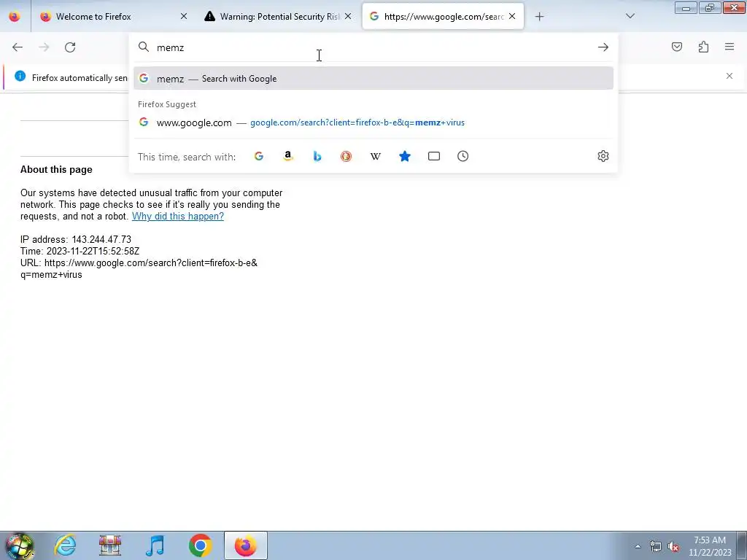747x560 pixels.
Task: Click the URL line with the google.com address
Action: (x=139, y=268)
